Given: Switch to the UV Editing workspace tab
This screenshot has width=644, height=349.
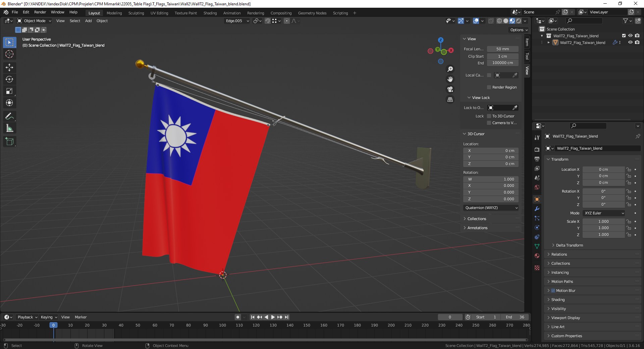Looking at the screenshot, I should coord(159,13).
